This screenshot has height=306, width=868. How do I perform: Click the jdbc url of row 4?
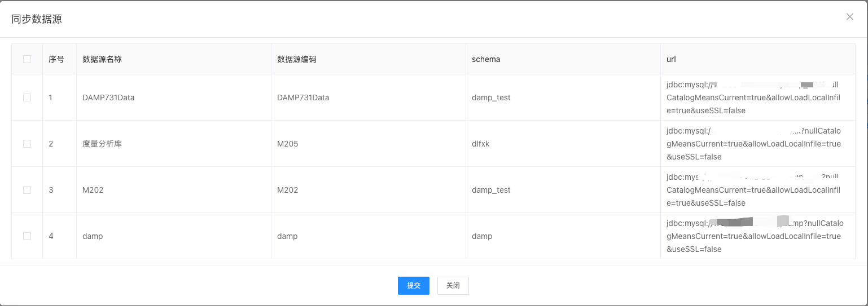(x=755, y=236)
